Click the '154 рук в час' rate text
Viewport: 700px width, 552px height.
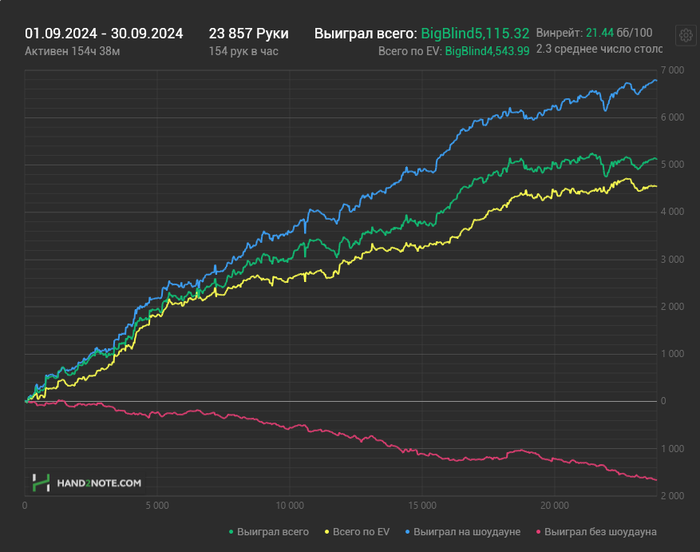coord(244,51)
